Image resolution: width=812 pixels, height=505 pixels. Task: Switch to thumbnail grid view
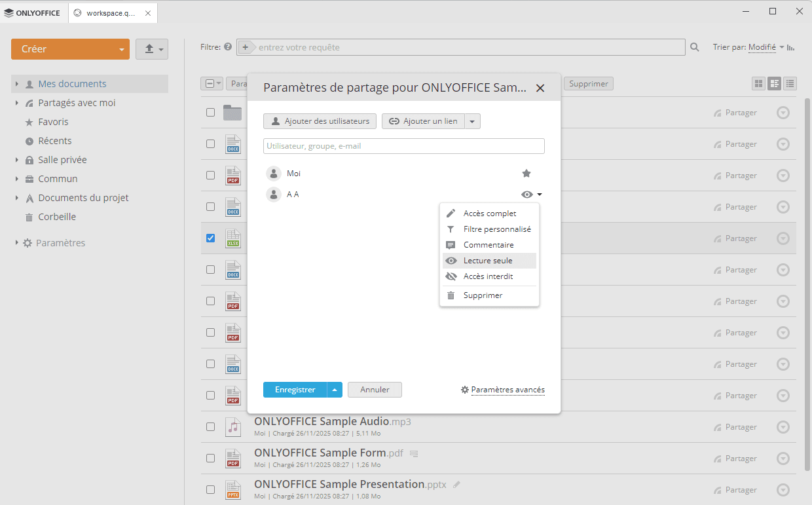click(x=758, y=84)
